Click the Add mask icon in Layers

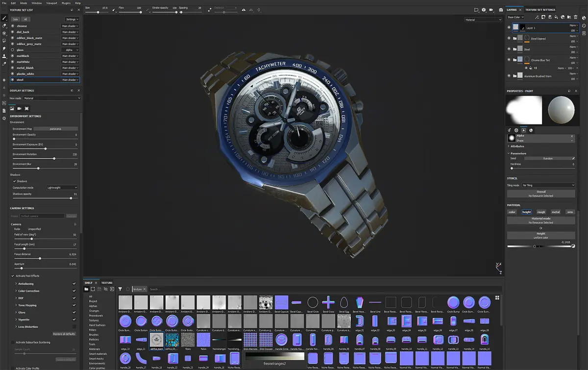(543, 17)
